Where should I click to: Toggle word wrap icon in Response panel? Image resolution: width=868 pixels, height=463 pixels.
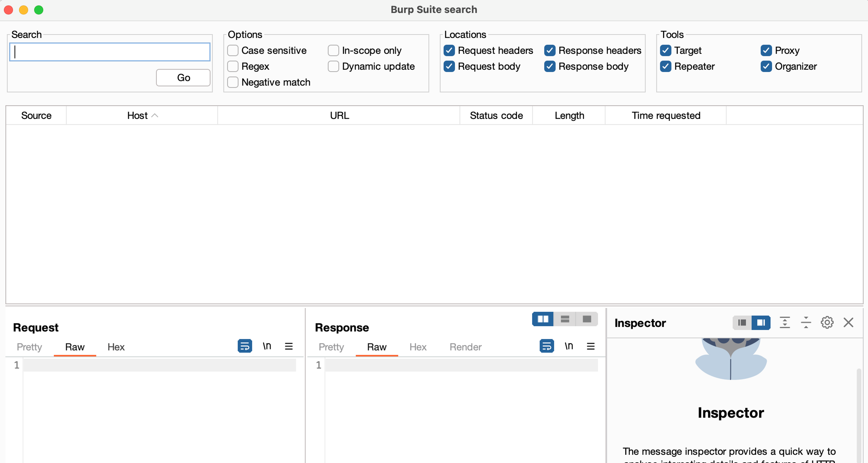547,346
